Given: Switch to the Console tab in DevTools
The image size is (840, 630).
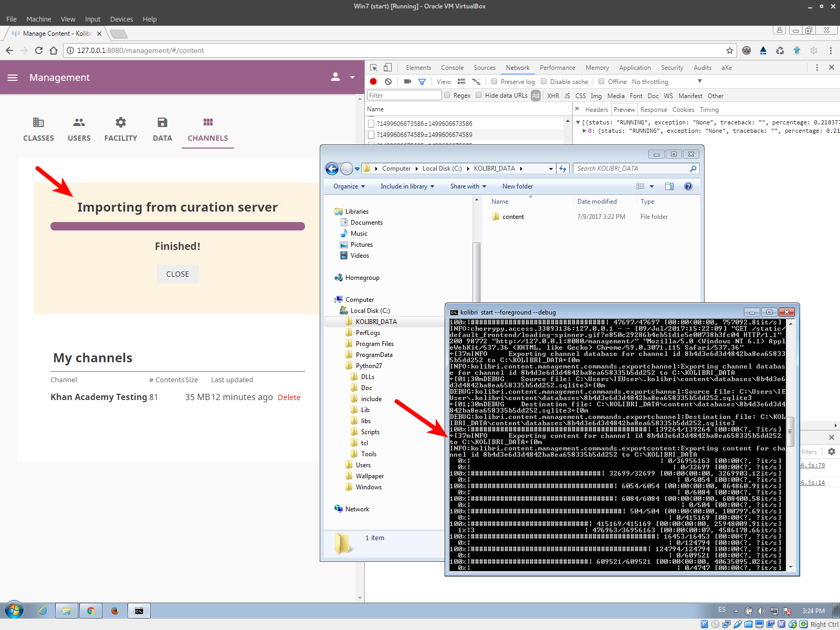Looking at the screenshot, I should pyautogui.click(x=452, y=67).
